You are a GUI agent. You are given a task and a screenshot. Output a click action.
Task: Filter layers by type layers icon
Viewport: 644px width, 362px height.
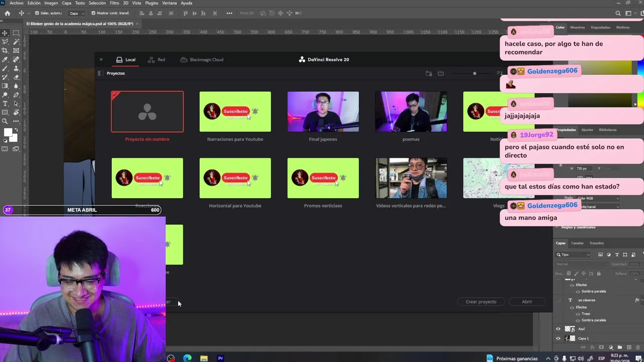[617, 255]
